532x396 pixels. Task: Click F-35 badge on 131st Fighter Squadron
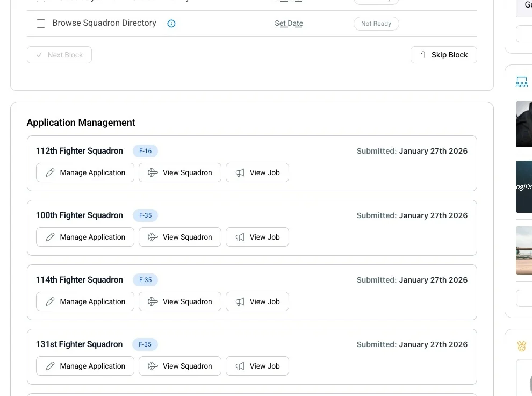tap(145, 344)
